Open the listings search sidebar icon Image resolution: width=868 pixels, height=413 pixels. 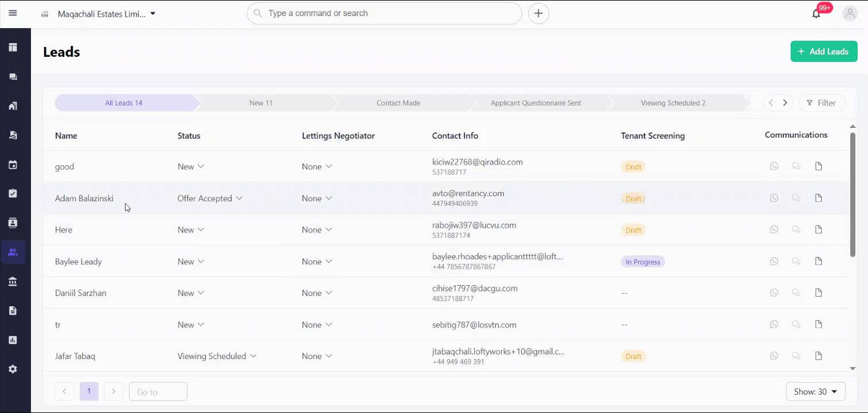coord(13,135)
